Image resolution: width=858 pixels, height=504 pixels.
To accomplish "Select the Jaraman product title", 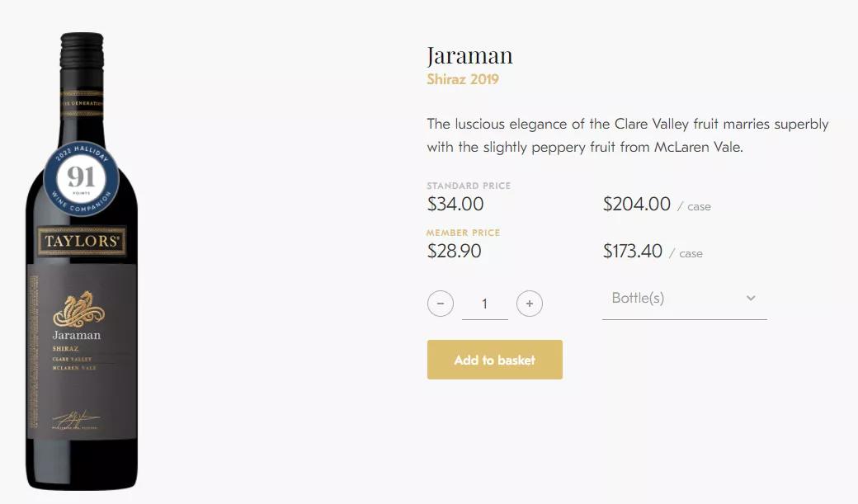I will pos(469,56).
